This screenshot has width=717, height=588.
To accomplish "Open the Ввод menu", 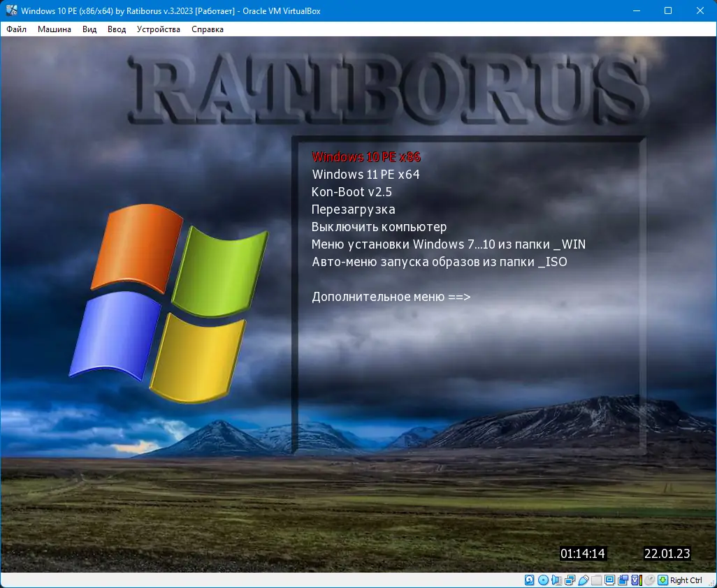I will click(117, 29).
